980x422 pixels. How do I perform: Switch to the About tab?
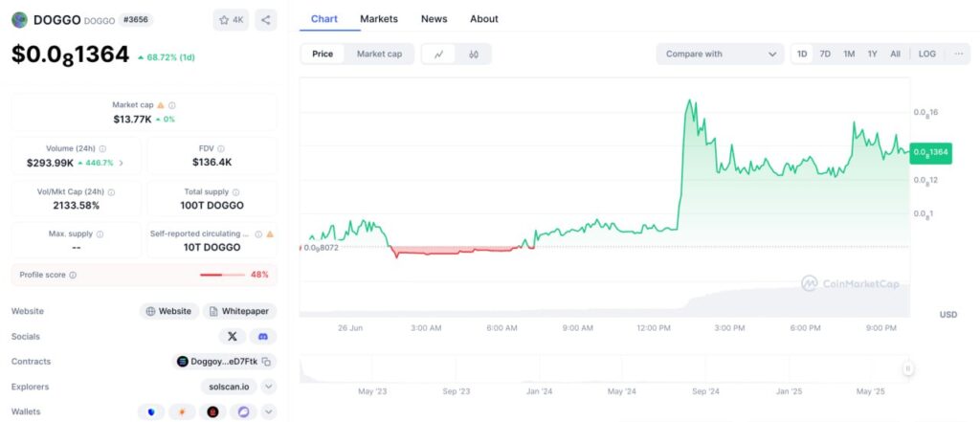[x=483, y=19]
